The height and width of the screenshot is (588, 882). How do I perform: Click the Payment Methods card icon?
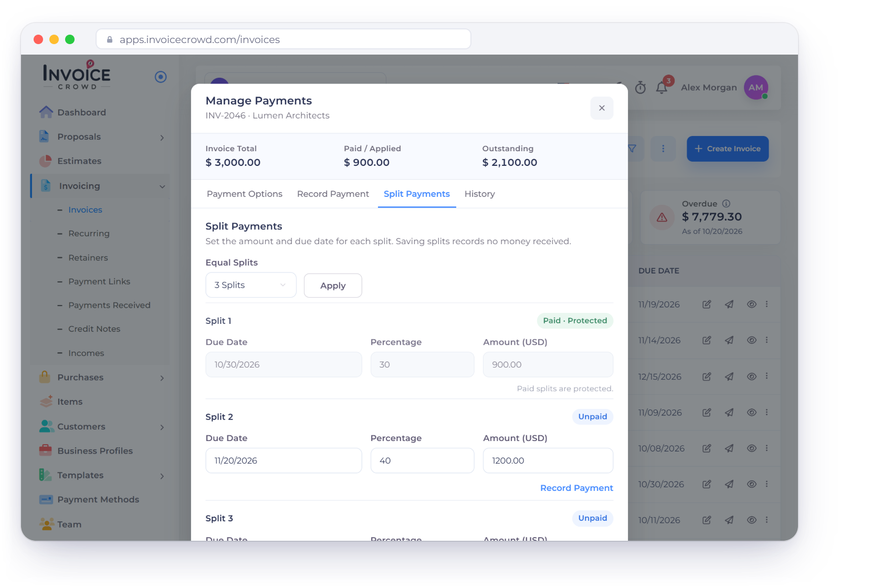pos(46,499)
